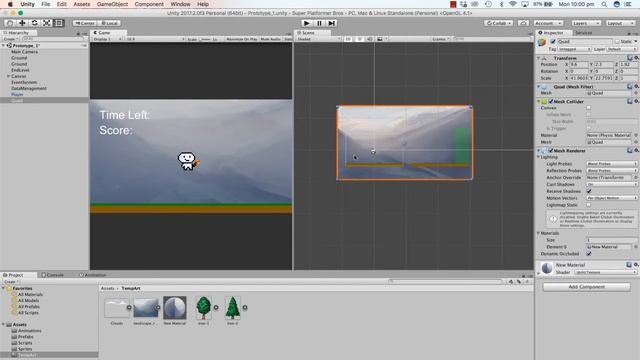Open Mesh Collider settings gear
The width and height of the screenshot is (640, 360).
[636, 101]
